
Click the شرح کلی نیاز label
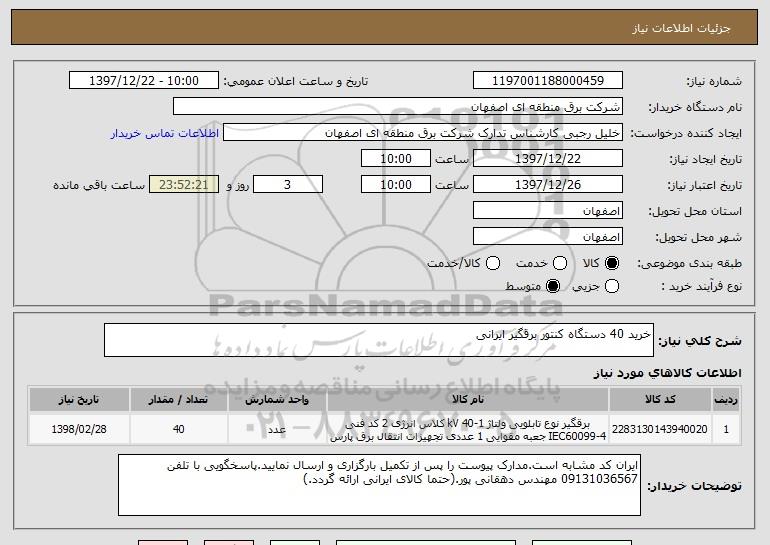tap(700, 341)
